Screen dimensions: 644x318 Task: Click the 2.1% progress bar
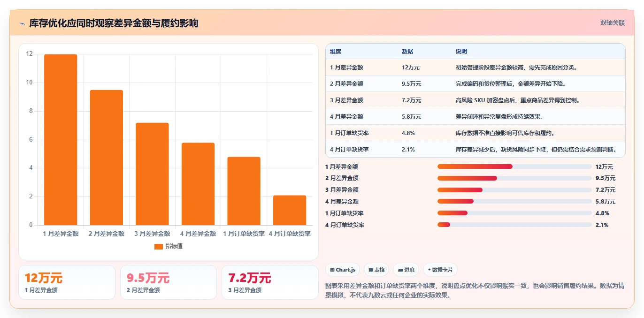pyautogui.click(x=514, y=225)
